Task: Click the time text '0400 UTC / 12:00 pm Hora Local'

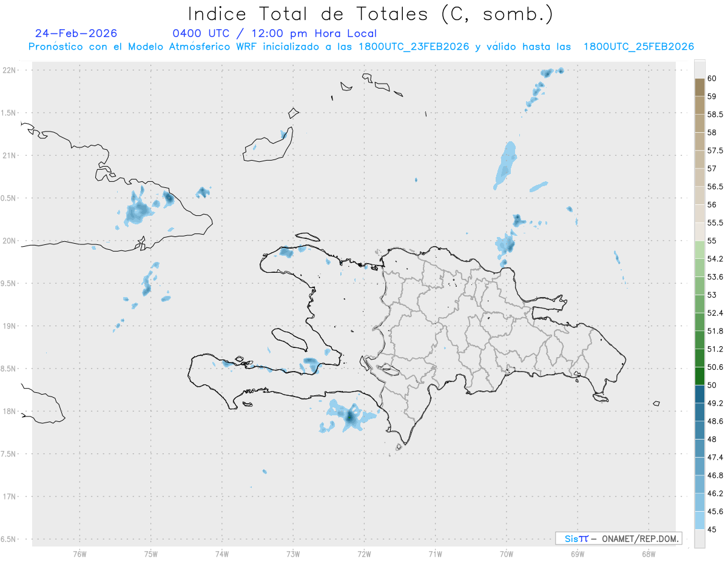Action: [275, 34]
